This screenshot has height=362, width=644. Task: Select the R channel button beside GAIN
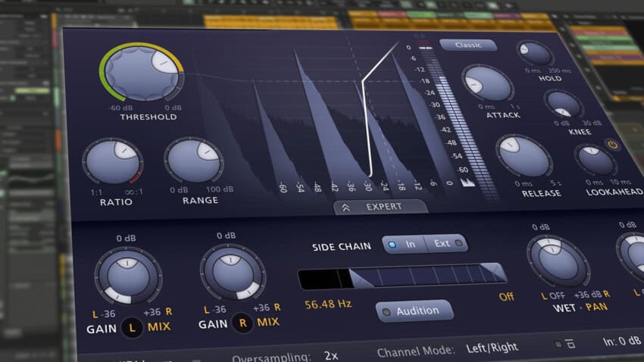242,323
